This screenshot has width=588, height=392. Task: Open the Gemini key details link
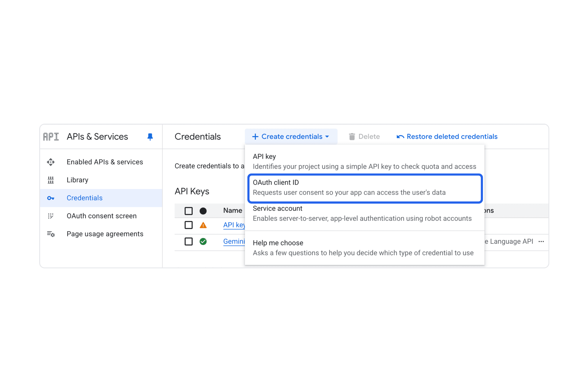pyautogui.click(x=235, y=241)
